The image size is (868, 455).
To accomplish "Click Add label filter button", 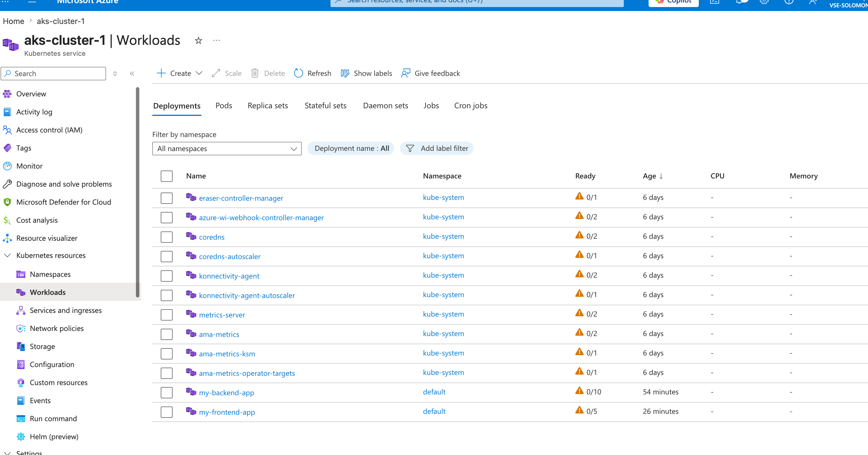I will point(437,149).
